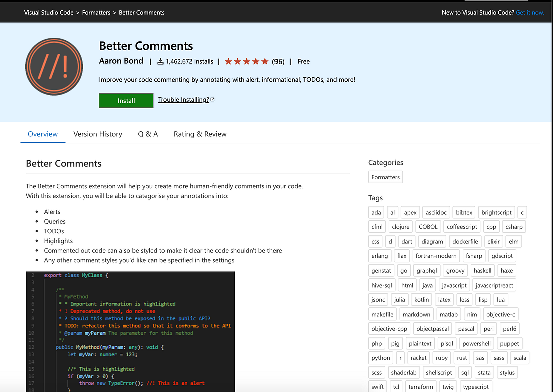Switch to the Version History tab
This screenshot has height=392, width=553.
[x=98, y=134]
